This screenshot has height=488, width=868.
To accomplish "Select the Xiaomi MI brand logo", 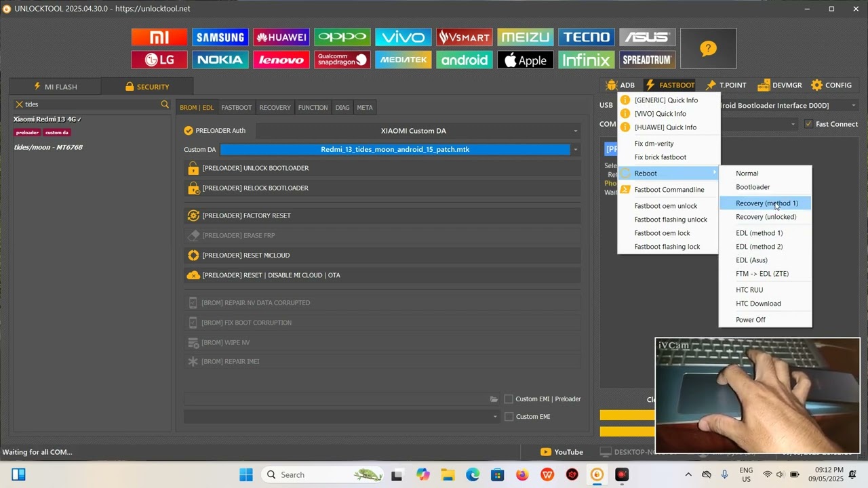I will pyautogui.click(x=159, y=37).
